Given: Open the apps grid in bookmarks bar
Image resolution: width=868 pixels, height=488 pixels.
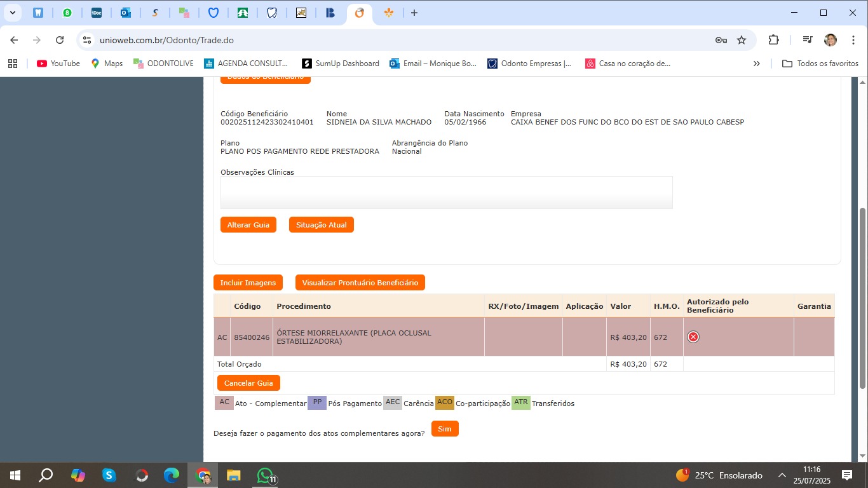Looking at the screenshot, I should pos(13,64).
